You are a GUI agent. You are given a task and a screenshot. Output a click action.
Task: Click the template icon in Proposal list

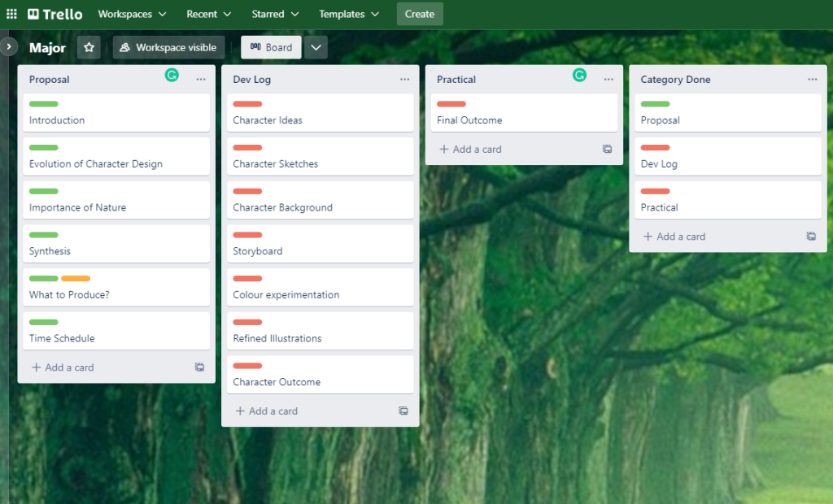[x=199, y=367]
